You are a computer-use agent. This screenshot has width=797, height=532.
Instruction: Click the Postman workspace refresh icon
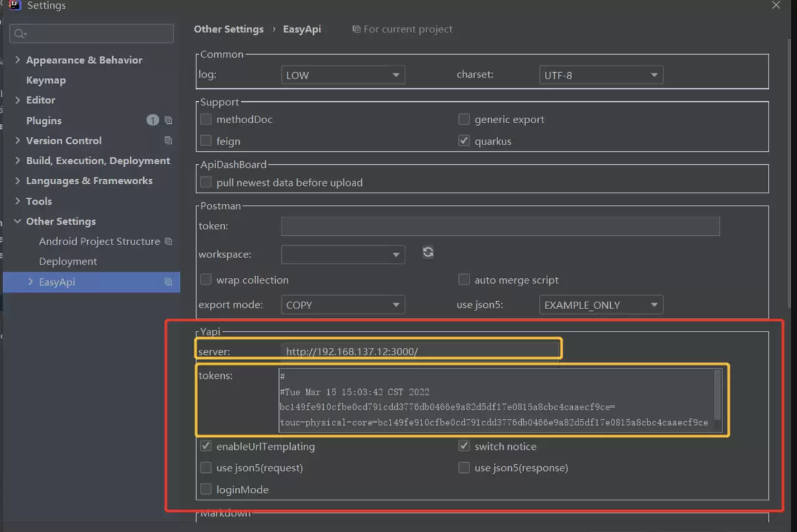click(x=428, y=252)
